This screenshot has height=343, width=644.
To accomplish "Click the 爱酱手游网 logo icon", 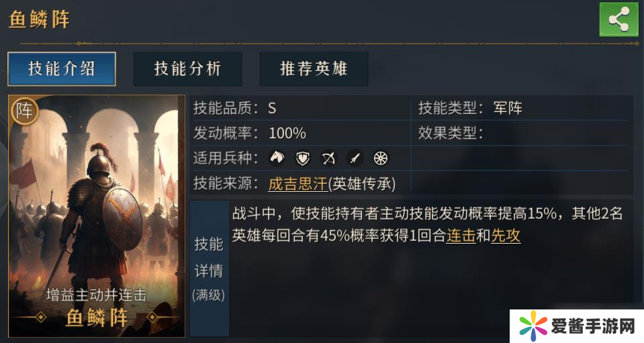I will 533,326.
